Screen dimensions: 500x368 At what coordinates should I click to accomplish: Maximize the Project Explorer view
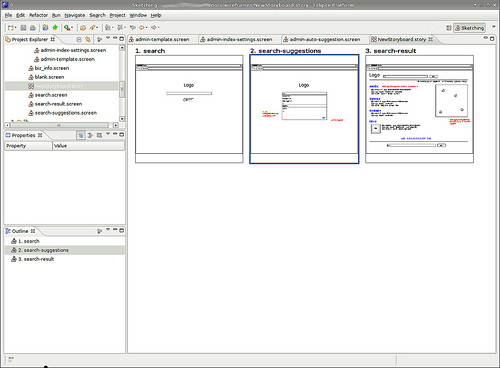[122, 39]
